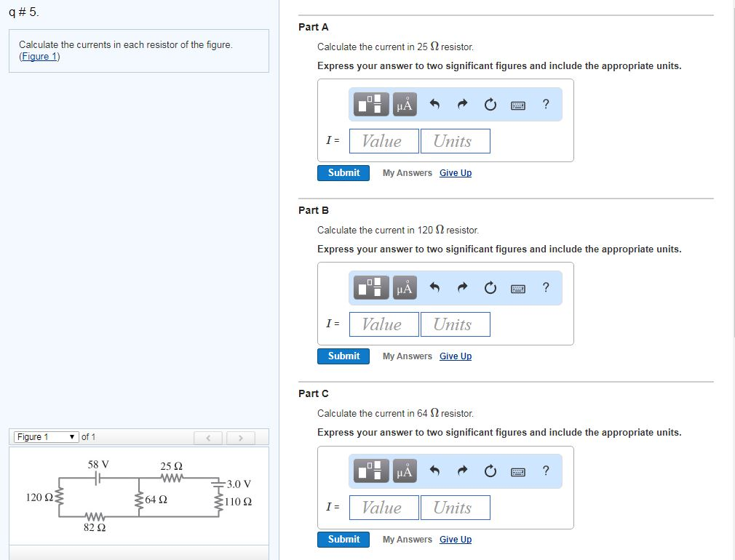Image resolution: width=735 pixels, height=560 pixels.
Task: Open the equation templates icon in Part A
Action: (x=370, y=104)
